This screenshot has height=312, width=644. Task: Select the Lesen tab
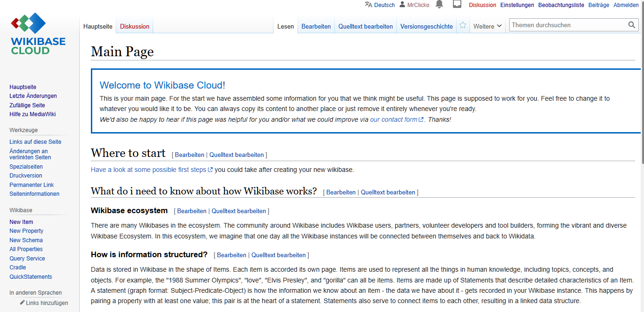286,26
